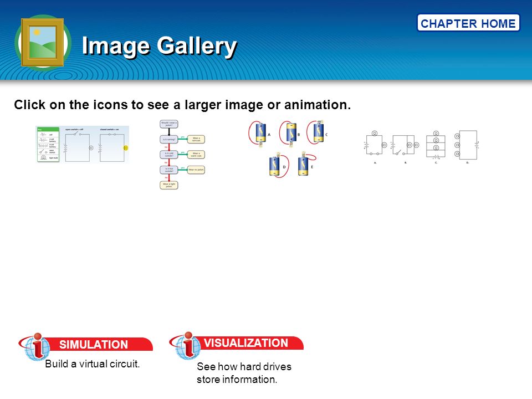Select 'Build a virtual circuit.' text

pyautogui.click(x=93, y=364)
